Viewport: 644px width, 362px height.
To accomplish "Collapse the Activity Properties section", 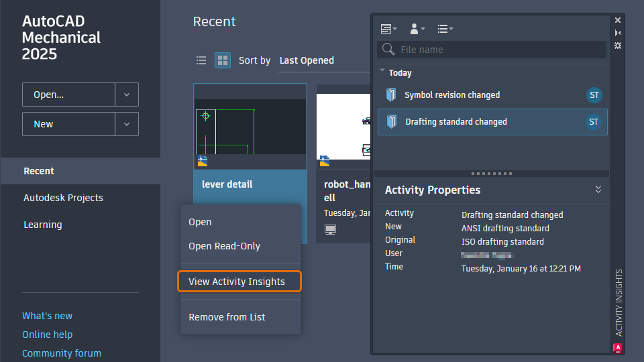I will pyautogui.click(x=598, y=189).
